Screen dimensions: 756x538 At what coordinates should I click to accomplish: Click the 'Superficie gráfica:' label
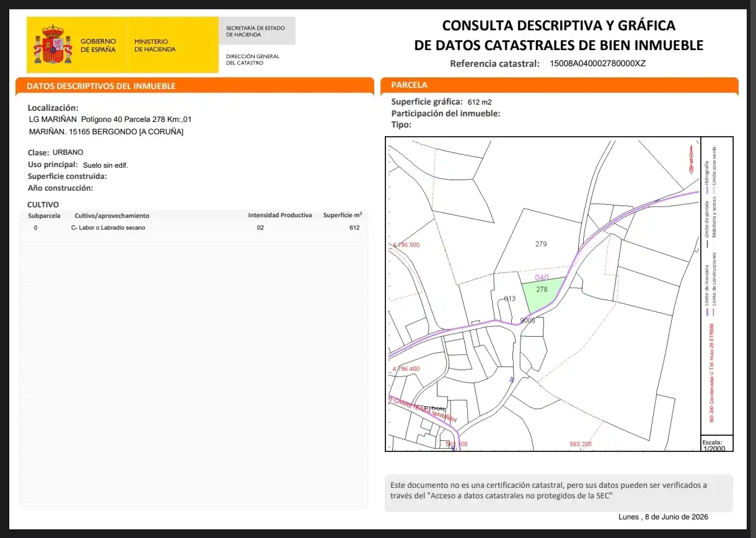pos(427,102)
